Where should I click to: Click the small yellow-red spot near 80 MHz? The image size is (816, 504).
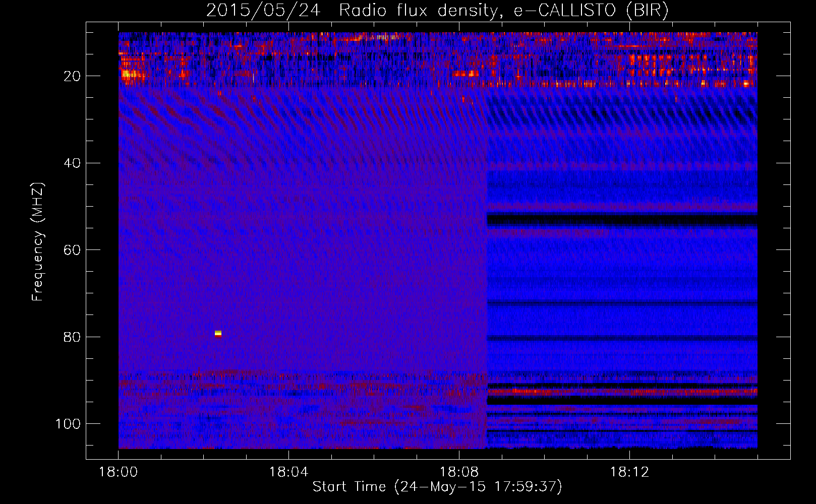218,334
